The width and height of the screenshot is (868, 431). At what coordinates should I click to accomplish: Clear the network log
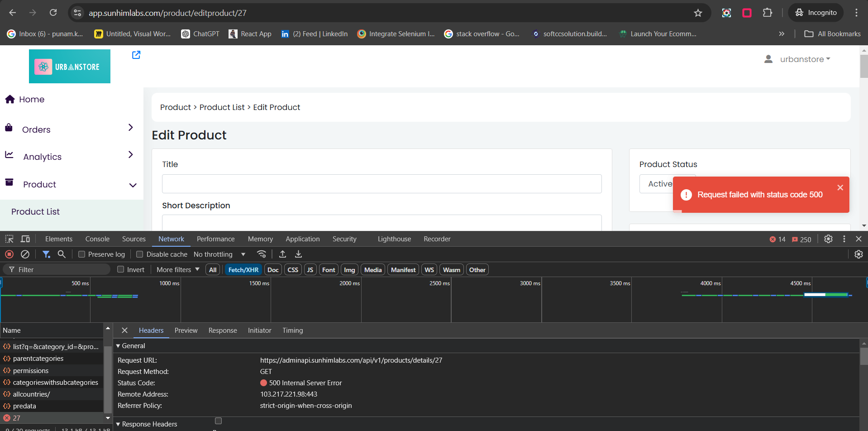click(x=25, y=254)
